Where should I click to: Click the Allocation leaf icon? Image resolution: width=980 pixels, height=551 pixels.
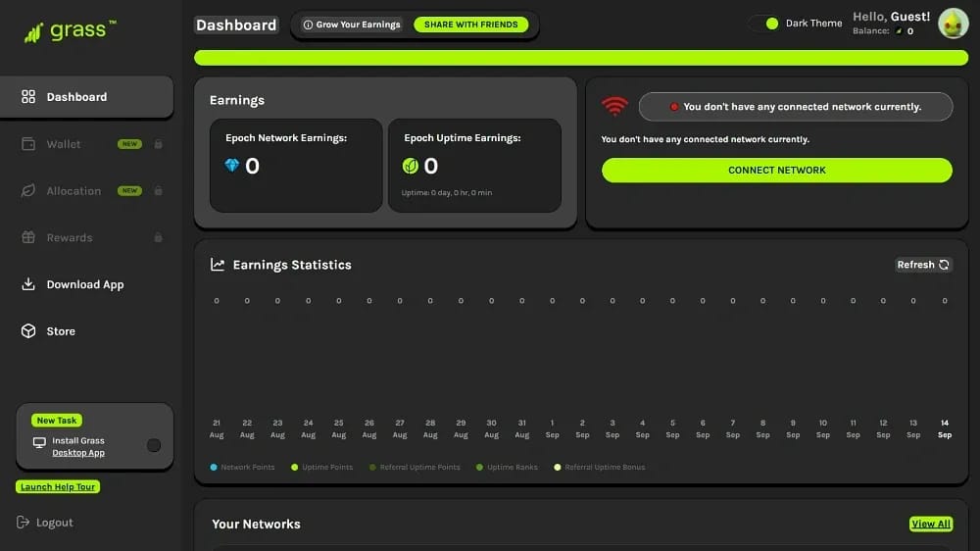[28, 191]
